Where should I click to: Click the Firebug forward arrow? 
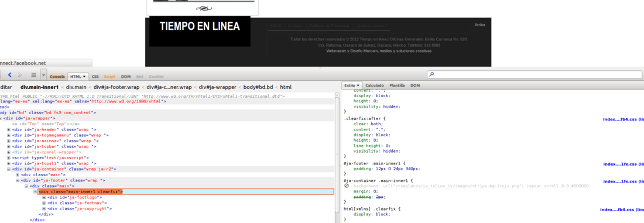(x=20, y=75)
